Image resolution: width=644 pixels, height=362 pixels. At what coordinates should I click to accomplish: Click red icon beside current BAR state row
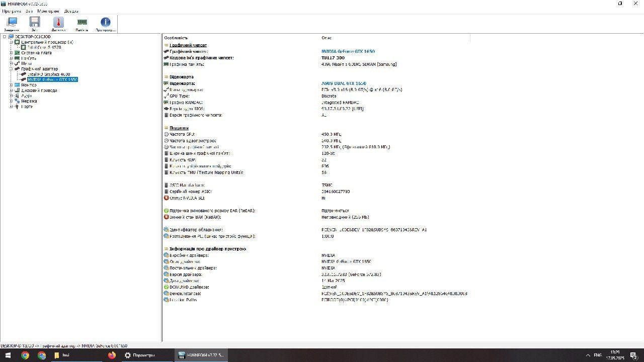(x=167, y=217)
